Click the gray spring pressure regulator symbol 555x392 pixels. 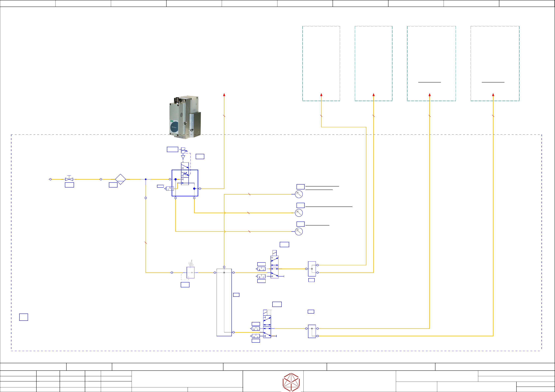tap(190, 272)
